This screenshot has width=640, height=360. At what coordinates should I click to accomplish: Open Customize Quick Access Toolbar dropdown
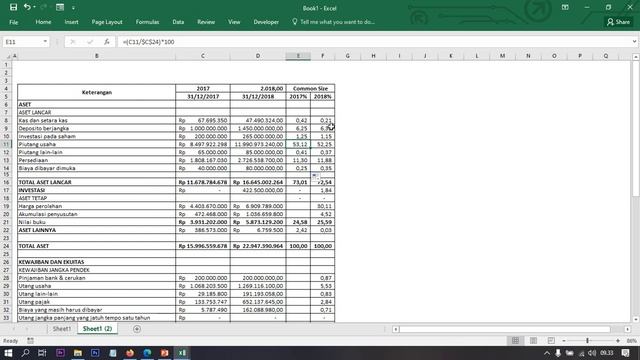73,8
